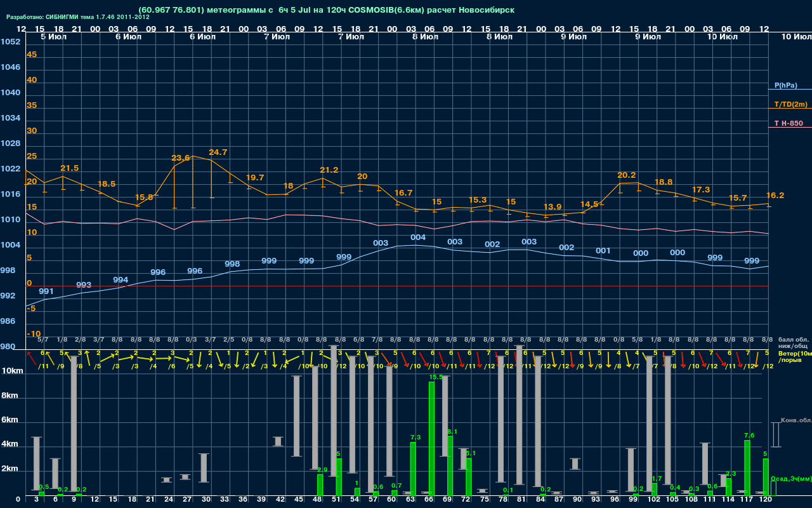812x508 pixels.
Task: Click the 16.7 temperature value
Action: point(403,193)
